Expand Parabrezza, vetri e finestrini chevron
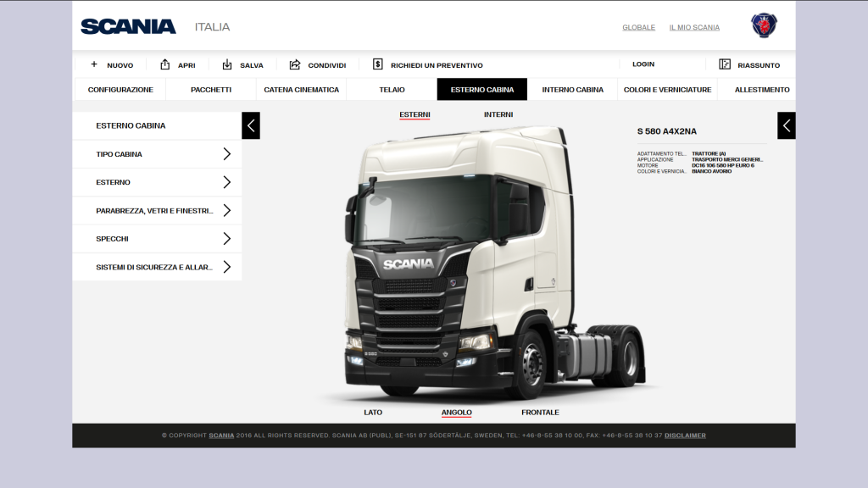The image size is (868, 488). [227, 210]
